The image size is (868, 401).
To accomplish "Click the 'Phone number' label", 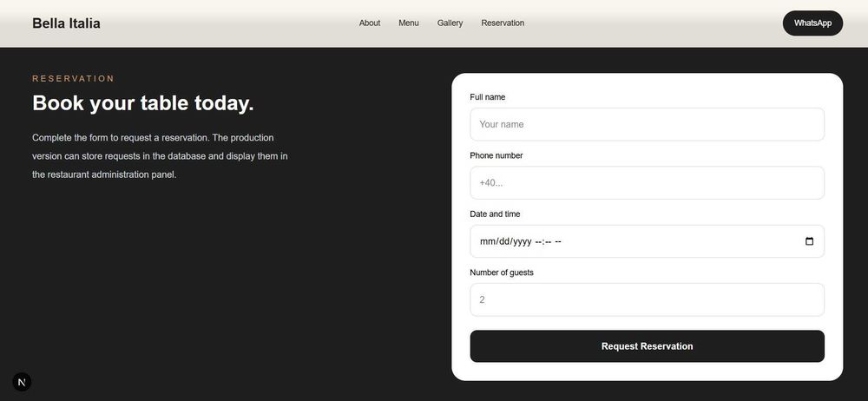I will tap(496, 155).
